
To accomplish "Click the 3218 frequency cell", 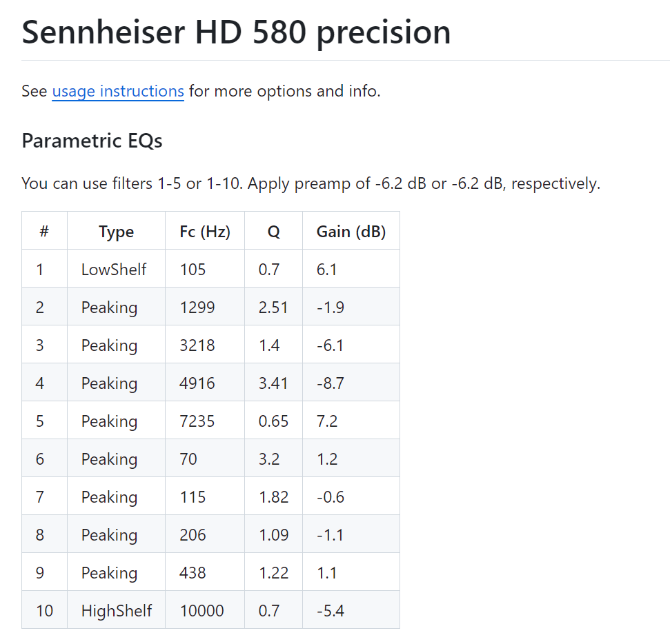I will (197, 345).
